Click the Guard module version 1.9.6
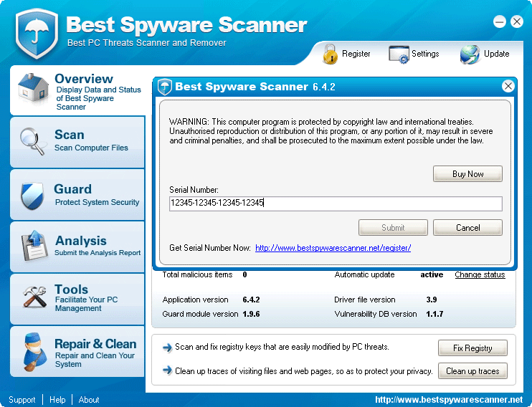The image size is (532, 407). [251, 314]
